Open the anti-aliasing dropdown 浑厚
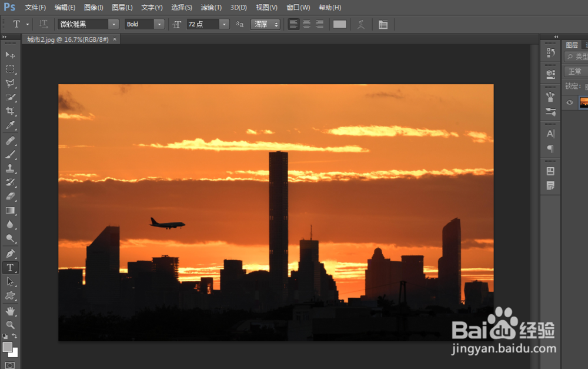Image resolution: width=588 pixels, height=369 pixels. 266,24
